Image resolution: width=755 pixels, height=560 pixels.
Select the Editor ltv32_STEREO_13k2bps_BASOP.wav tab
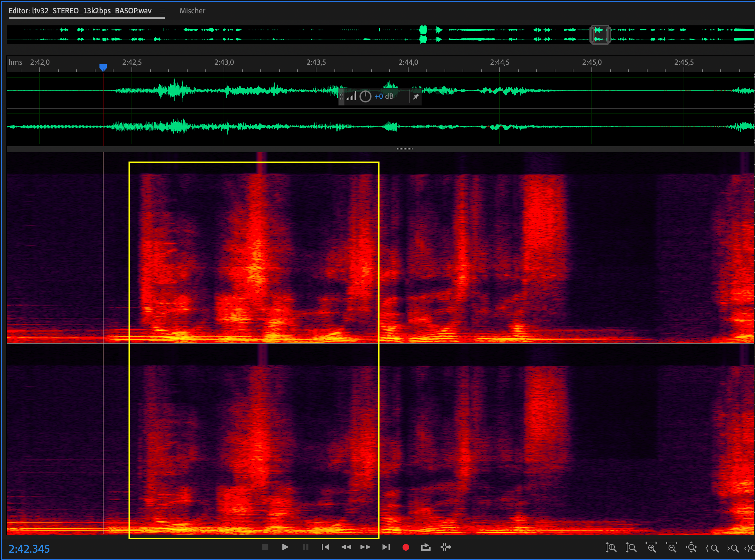[80, 11]
